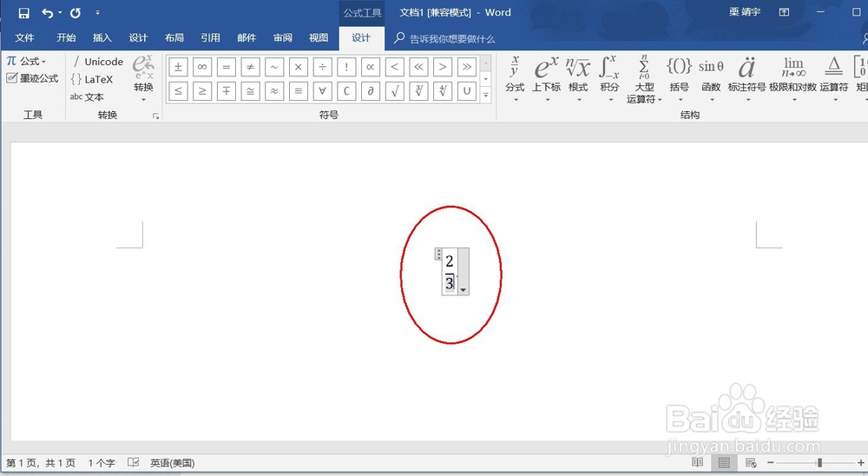
Task: Select the LaTeX conversion format
Action: pos(92,79)
